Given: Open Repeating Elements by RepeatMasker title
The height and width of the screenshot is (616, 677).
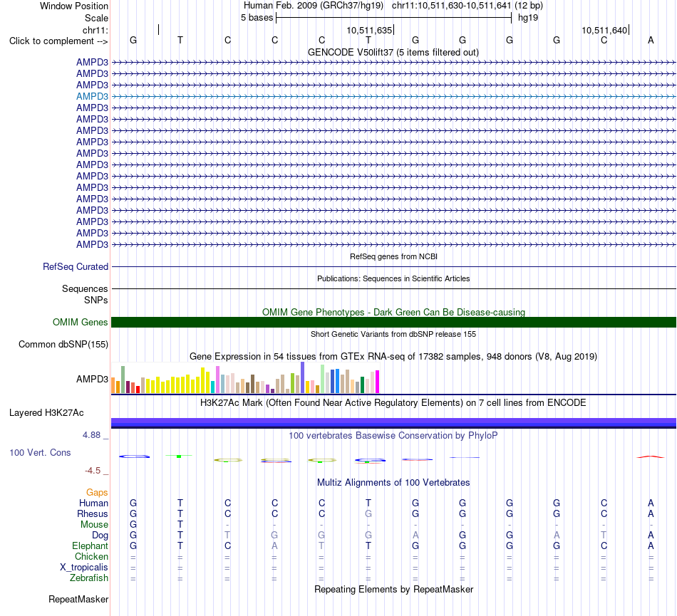Looking at the screenshot, I should 393,589.
